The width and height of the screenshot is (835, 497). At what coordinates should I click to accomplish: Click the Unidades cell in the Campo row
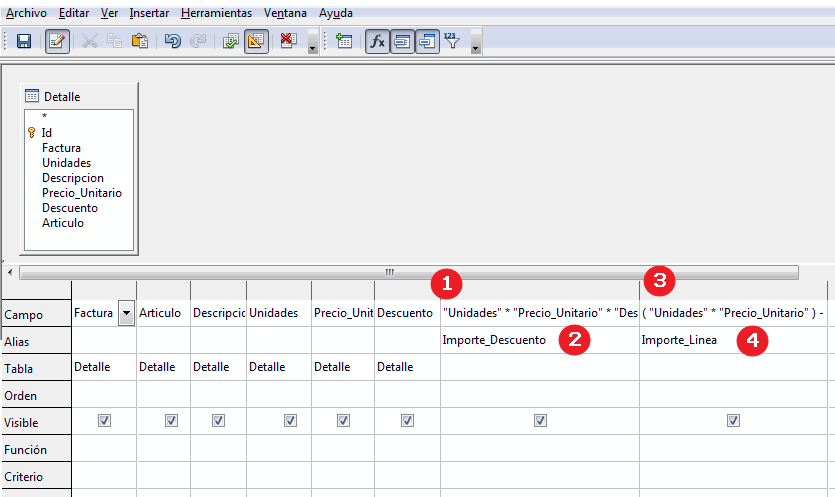279,313
